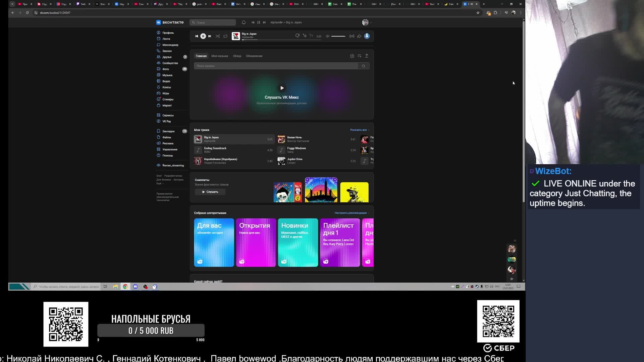This screenshot has height=362, width=644.
Task: Toggle repeat for the current track
Action: click(225, 36)
